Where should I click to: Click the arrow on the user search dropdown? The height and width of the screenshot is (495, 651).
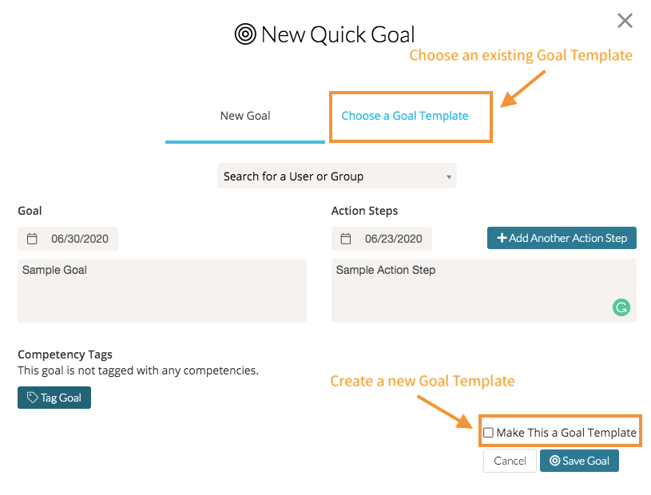coord(447,178)
